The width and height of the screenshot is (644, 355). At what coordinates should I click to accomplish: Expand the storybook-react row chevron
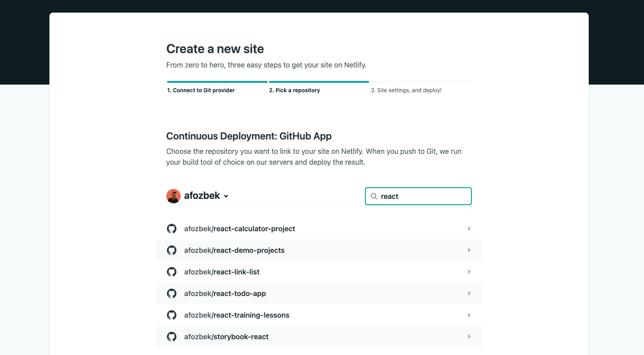point(469,337)
